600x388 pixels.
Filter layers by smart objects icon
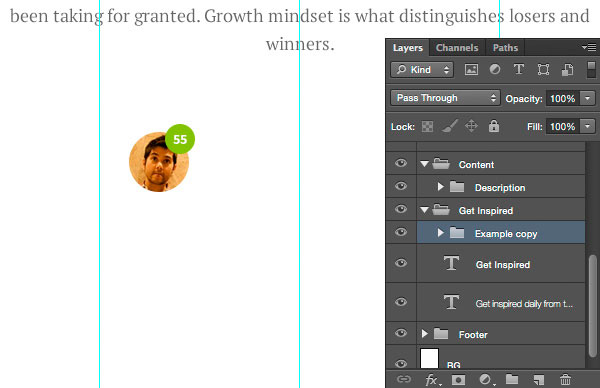point(567,70)
